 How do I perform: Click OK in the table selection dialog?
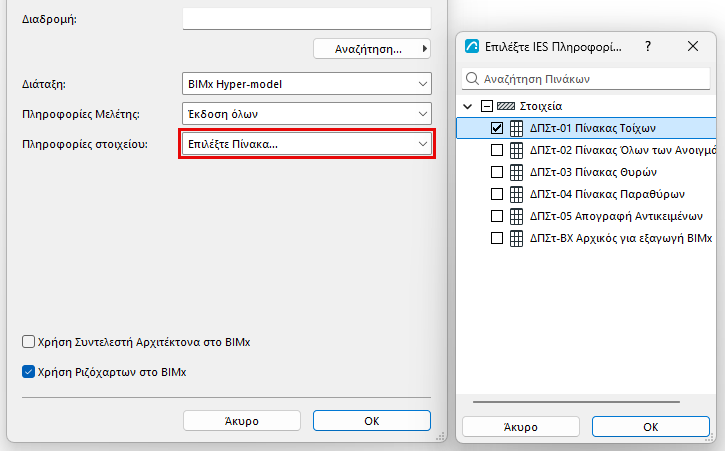[x=651, y=426]
